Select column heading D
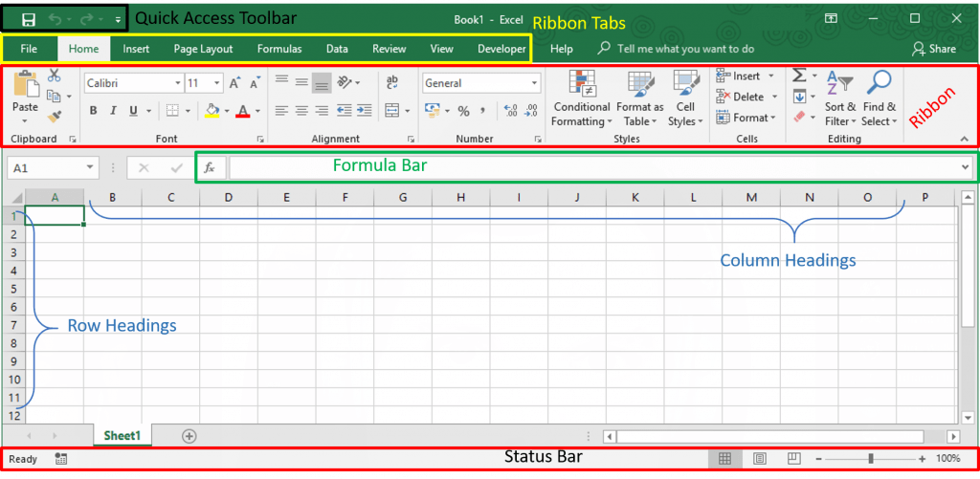 click(x=228, y=197)
